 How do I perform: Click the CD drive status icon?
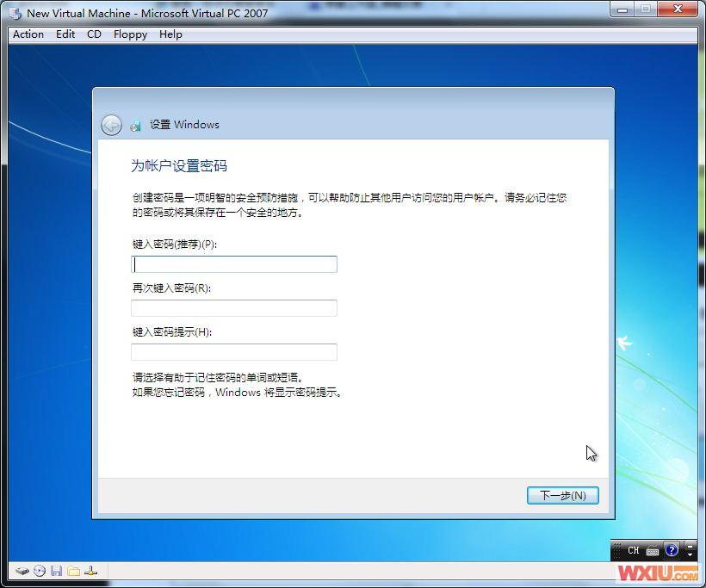click(39, 571)
